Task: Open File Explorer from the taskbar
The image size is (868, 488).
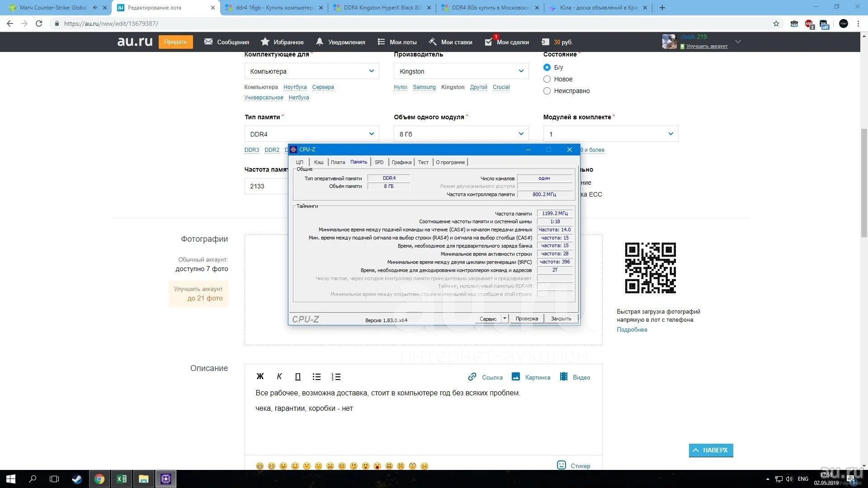Action: coord(144,479)
